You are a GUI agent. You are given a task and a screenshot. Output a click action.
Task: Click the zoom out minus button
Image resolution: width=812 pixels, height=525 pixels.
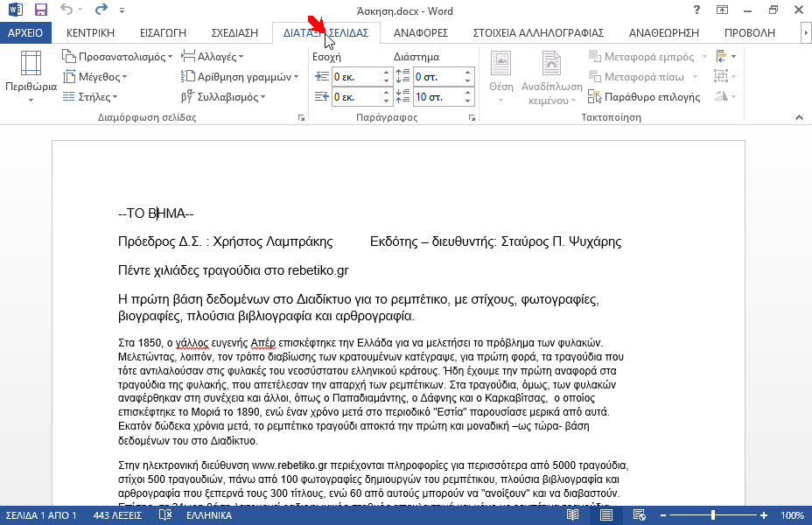[x=663, y=515]
